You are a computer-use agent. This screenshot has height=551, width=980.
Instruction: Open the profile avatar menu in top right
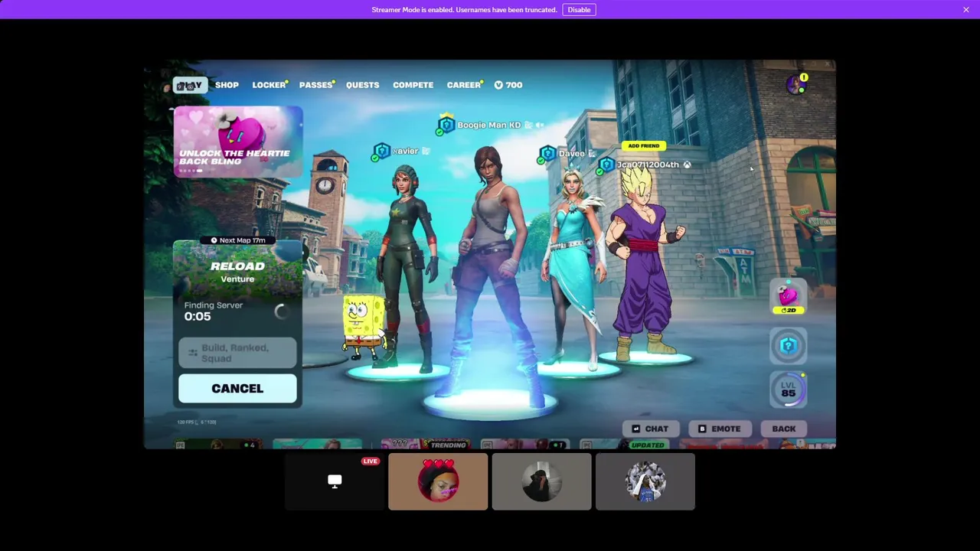pyautogui.click(x=797, y=83)
